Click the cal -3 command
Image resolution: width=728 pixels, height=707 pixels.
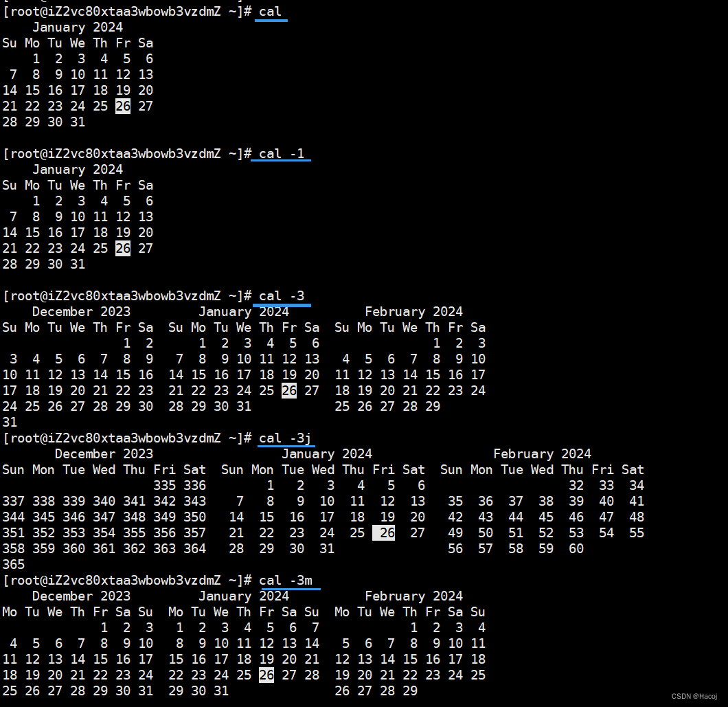pos(282,295)
